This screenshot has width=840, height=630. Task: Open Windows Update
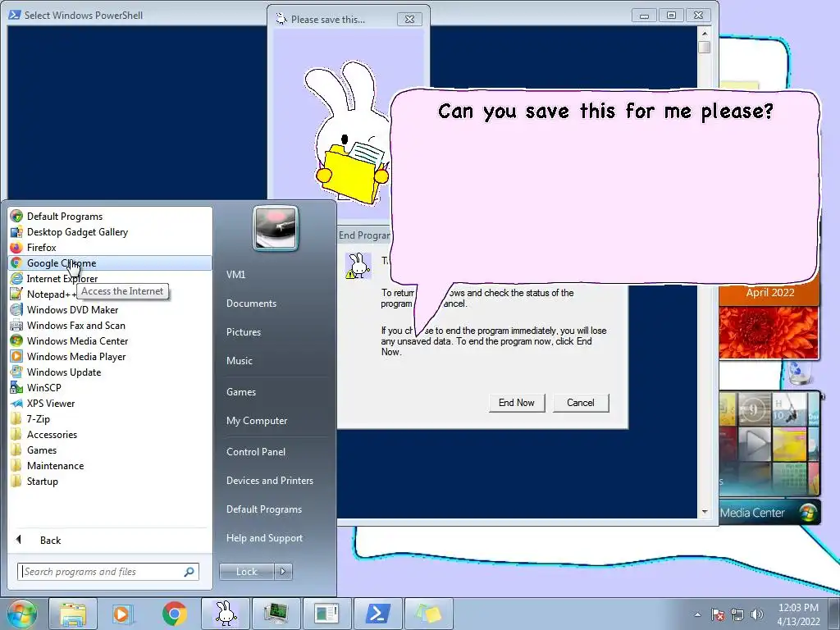click(x=110, y=372)
